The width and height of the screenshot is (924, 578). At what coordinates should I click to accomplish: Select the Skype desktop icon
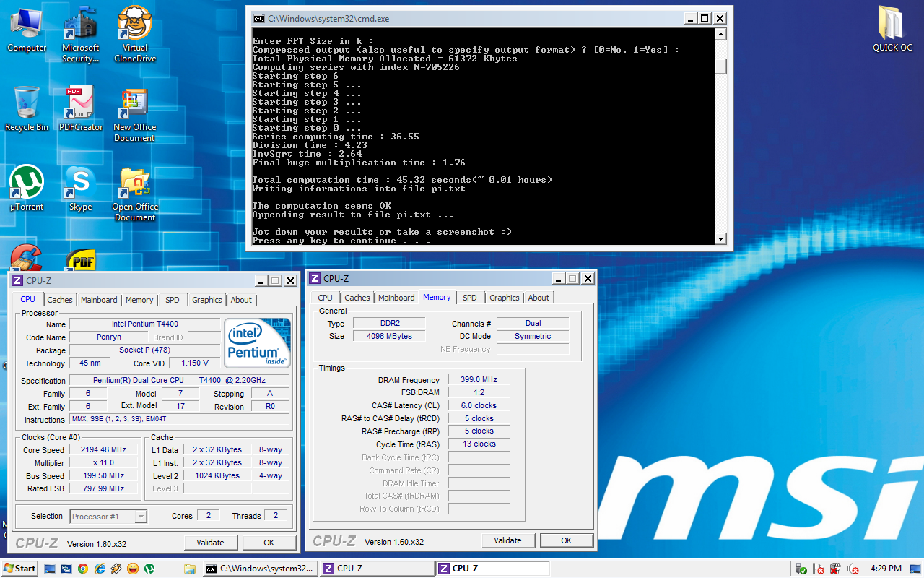tap(81, 189)
